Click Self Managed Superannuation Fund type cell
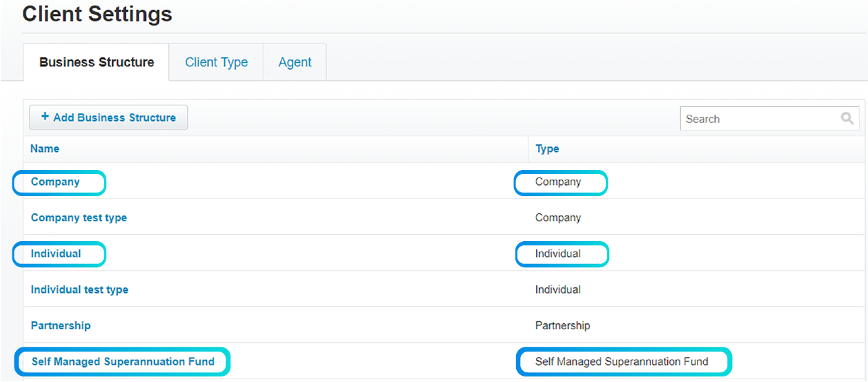 622,361
